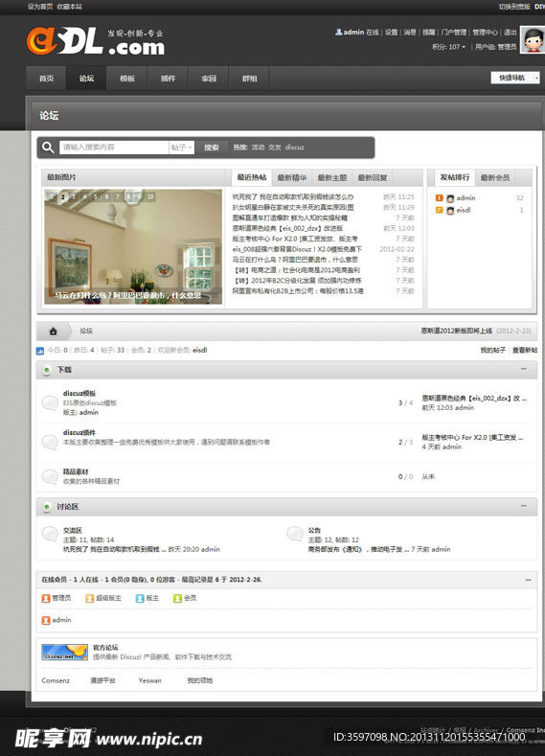Click rank 2 badge next to eisdl

click(x=439, y=210)
